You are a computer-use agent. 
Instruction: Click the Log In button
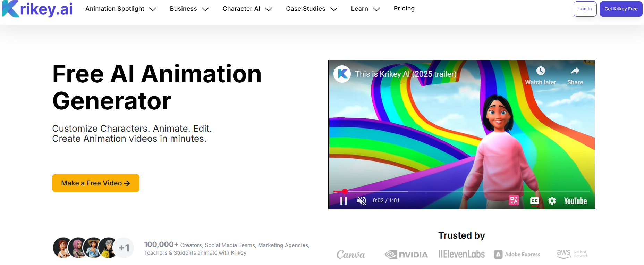[x=585, y=9]
